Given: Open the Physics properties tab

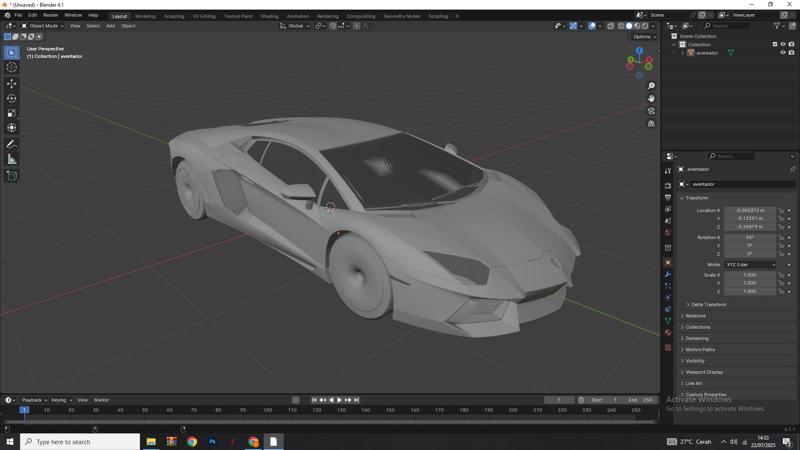Looking at the screenshot, I should (668, 297).
